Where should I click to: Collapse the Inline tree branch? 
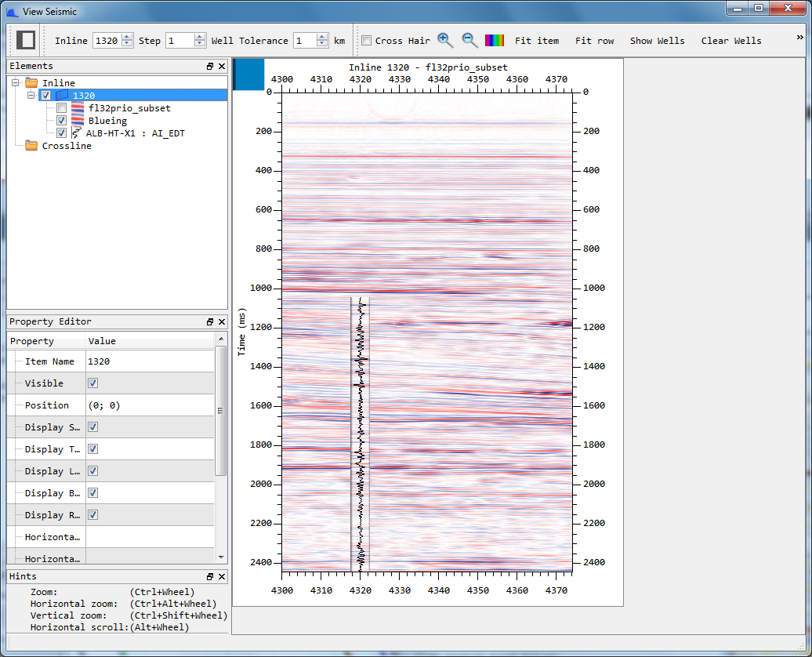click(x=15, y=82)
